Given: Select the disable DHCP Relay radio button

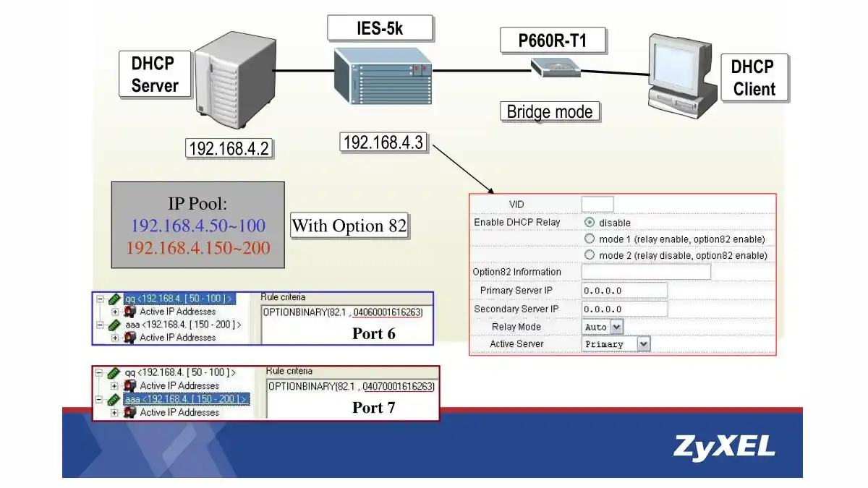Looking at the screenshot, I should click(590, 223).
